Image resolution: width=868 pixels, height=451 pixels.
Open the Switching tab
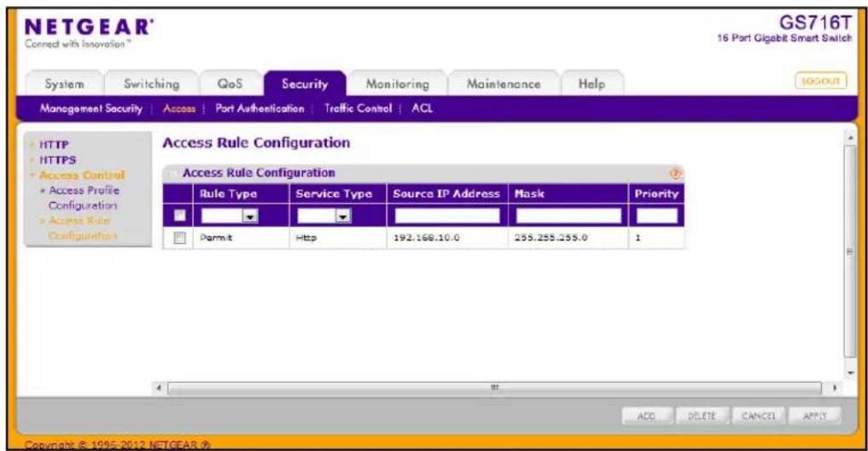(x=152, y=84)
